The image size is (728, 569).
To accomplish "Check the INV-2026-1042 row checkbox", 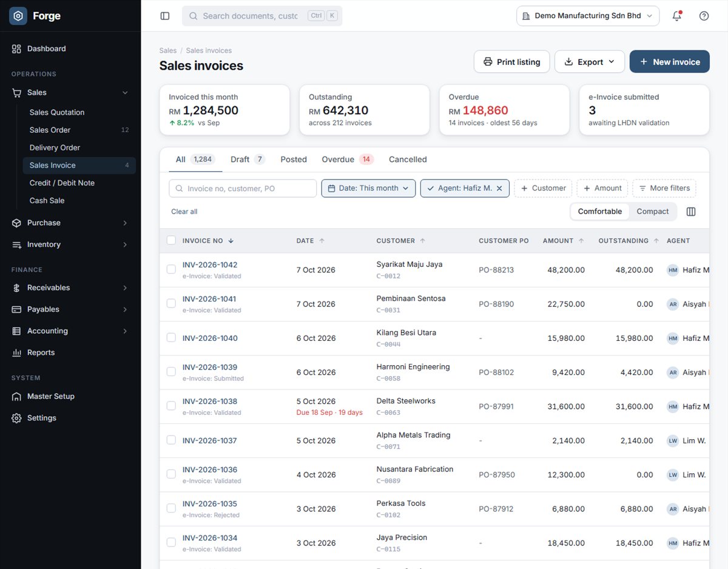I will [x=171, y=269].
